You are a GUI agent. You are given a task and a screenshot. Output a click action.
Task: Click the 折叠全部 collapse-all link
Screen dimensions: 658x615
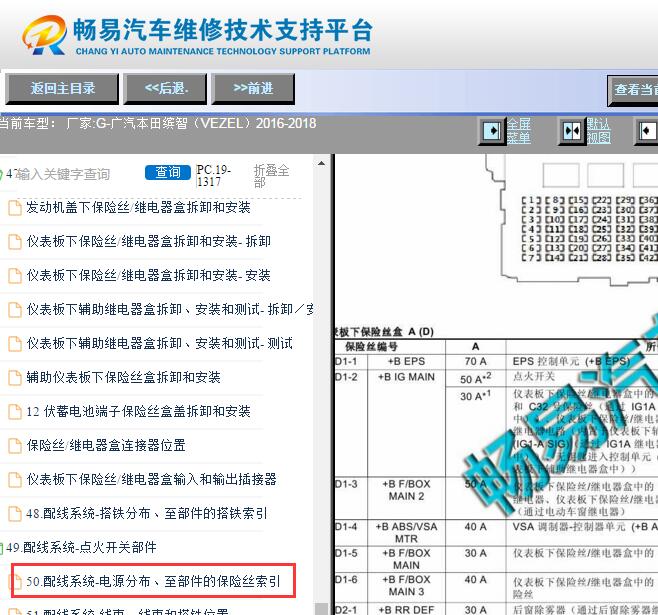271,176
